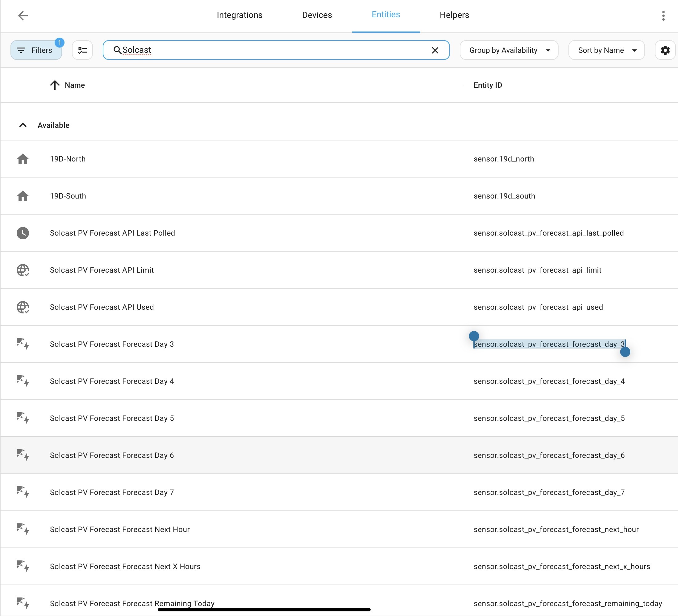This screenshot has width=678, height=616.
Task: Click forecast icon of Forecast Day 3
Action: click(23, 344)
